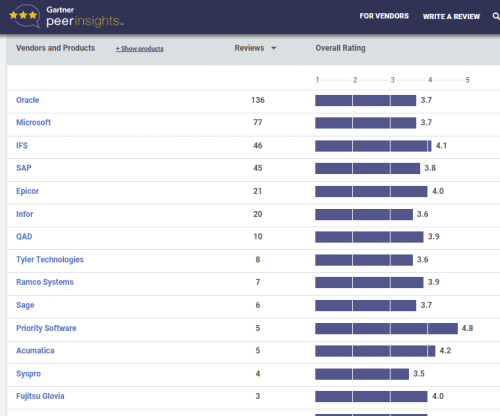This screenshot has width=500, height=416.
Task: Open Fujitsu Glovia vendor link
Action: (x=40, y=396)
